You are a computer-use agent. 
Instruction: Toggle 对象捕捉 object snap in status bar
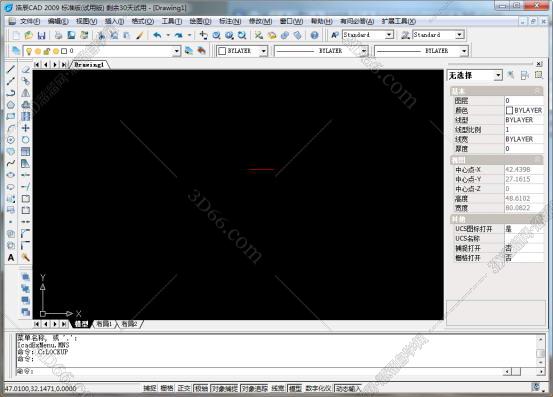(225, 388)
